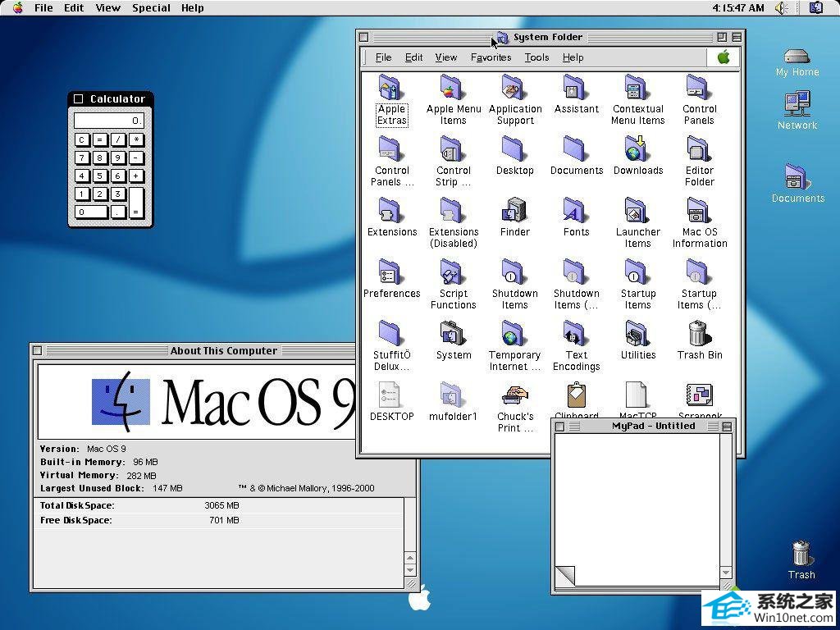840x630 pixels.
Task: Turn the MyPad page corner
Action: [564, 575]
